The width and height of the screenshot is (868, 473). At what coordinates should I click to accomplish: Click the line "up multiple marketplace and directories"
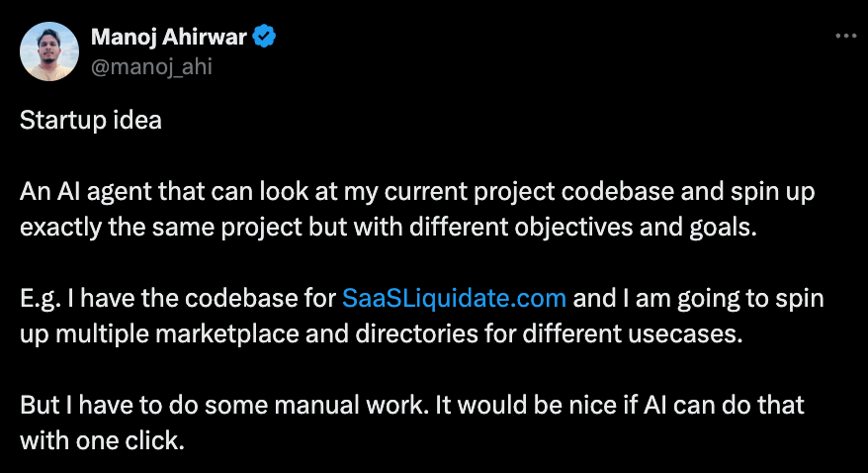click(x=382, y=334)
